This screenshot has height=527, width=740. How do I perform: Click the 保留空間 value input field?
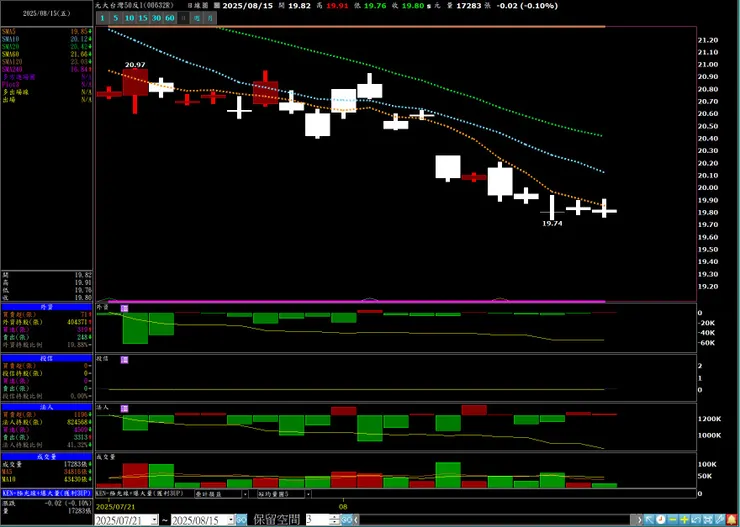click(x=318, y=520)
